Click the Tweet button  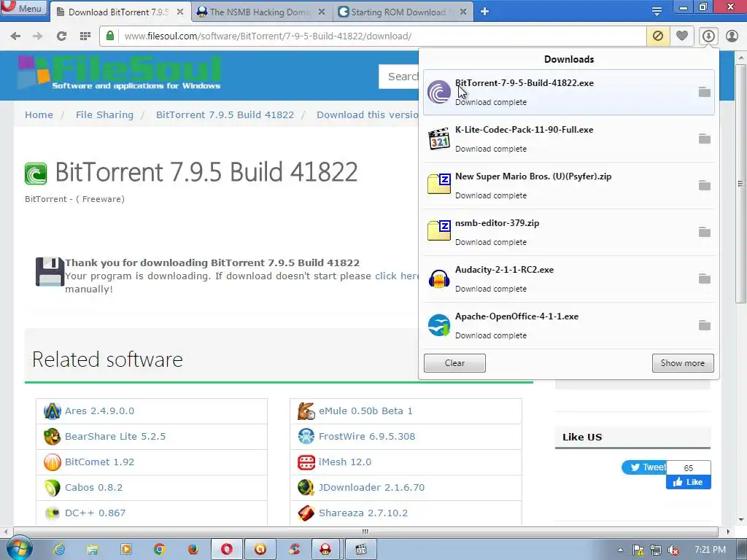pos(644,467)
